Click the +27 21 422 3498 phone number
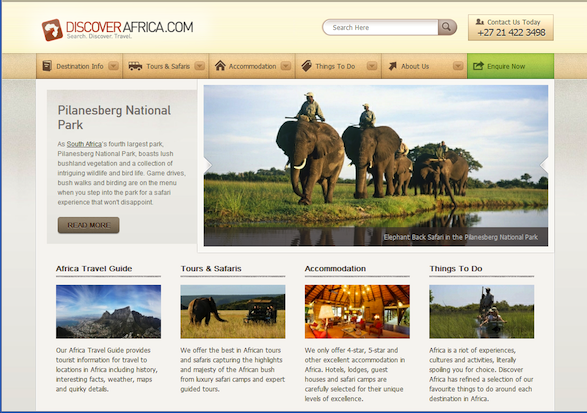Image resolution: width=587 pixels, height=413 pixels. tap(511, 33)
